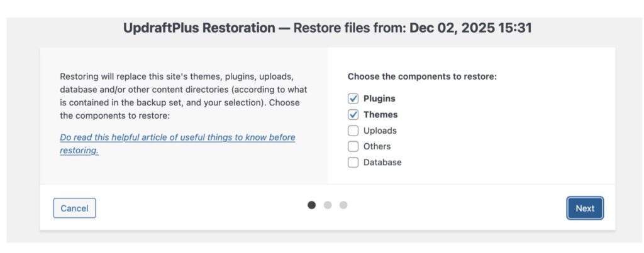Click the bold 'Themes' label text
Image resolution: width=644 pixels, height=253 pixels.
point(380,115)
